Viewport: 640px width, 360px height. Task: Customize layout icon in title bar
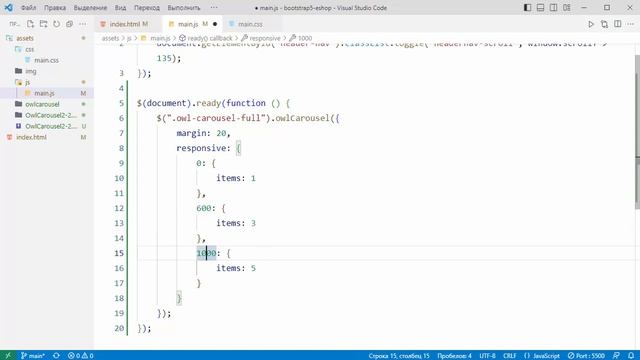coord(567,7)
